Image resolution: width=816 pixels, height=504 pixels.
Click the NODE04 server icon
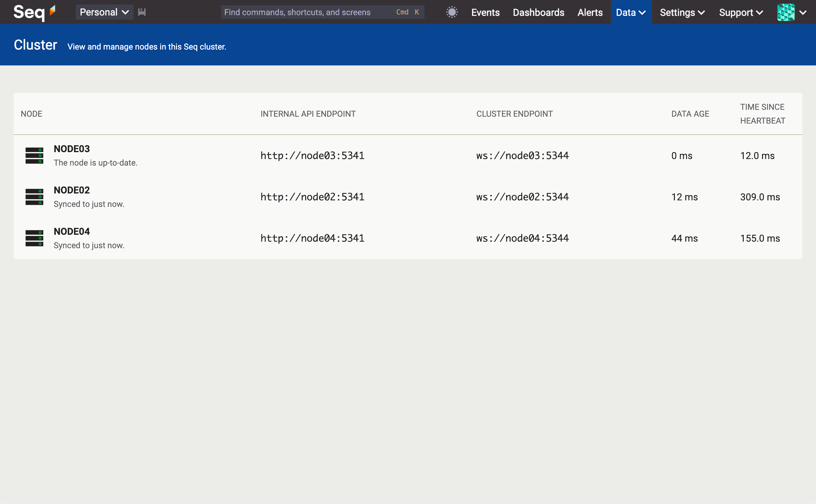[34, 238]
